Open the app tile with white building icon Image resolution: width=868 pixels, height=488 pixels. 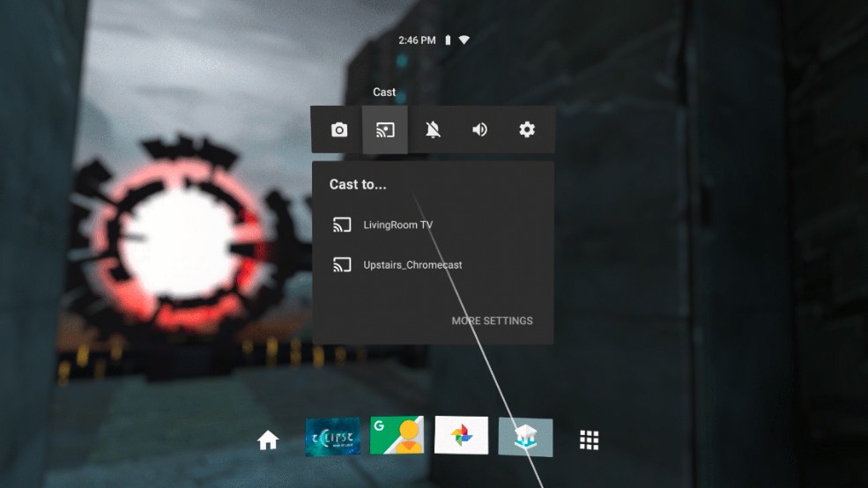(525, 437)
